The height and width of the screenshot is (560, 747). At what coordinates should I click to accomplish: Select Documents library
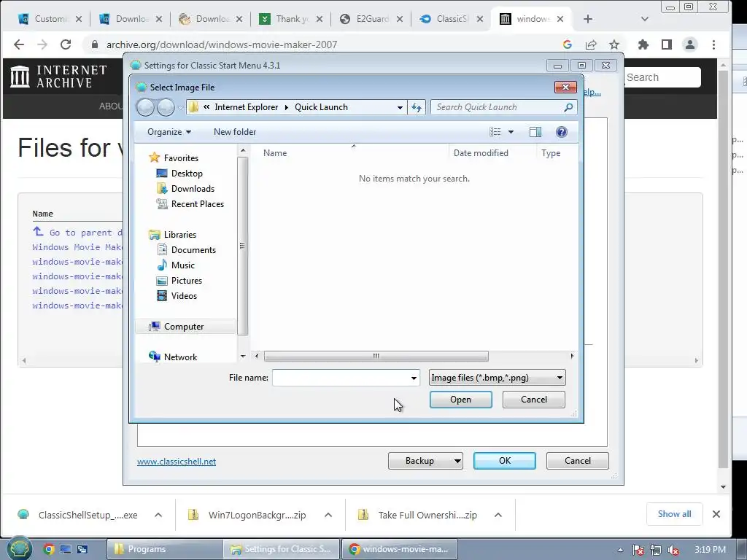pos(193,250)
